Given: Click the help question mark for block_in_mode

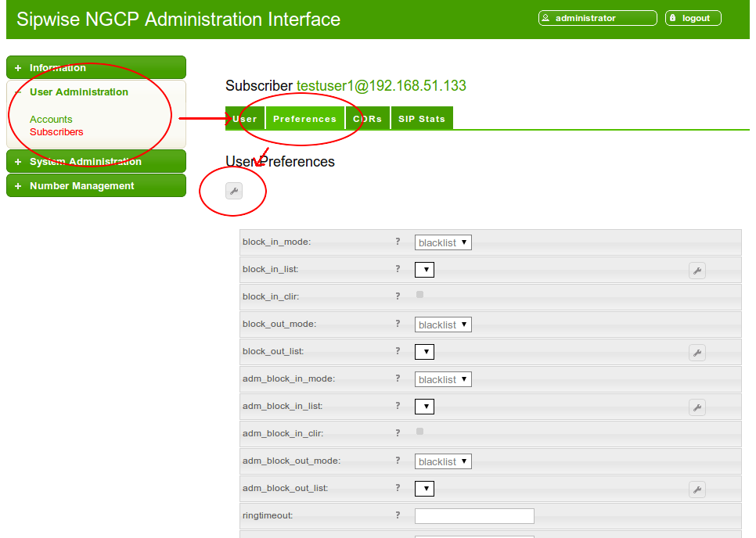Looking at the screenshot, I should coord(398,242).
